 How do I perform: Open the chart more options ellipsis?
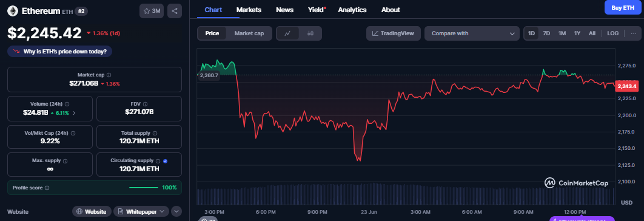(633, 33)
